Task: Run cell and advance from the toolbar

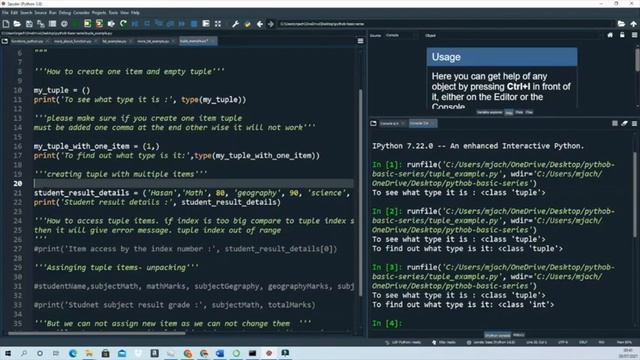Action: (99, 24)
